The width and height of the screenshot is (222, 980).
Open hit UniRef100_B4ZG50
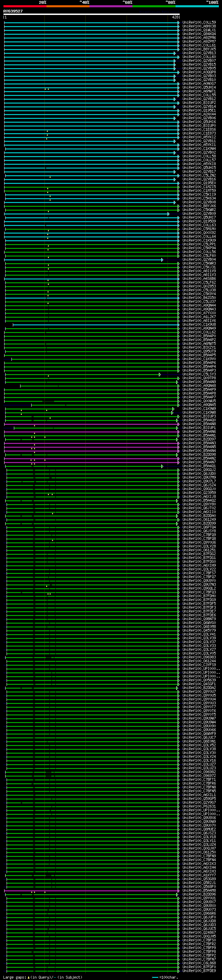click(x=199, y=298)
